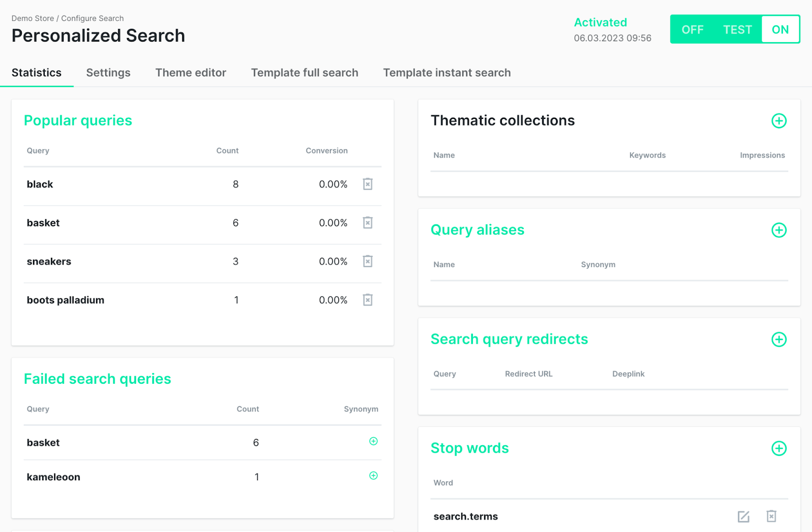Delete the 'boots palladium' query
The image size is (812, 532).
[x=367, y=300]
